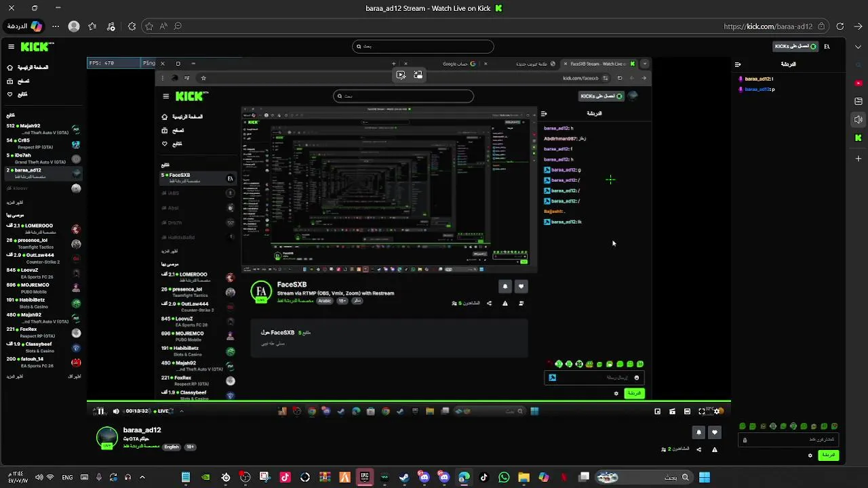Image resolution: width=868 pixels, height=488 pixels.
Task: Open Edge settings three-dots menu
Action: [56, 26]
